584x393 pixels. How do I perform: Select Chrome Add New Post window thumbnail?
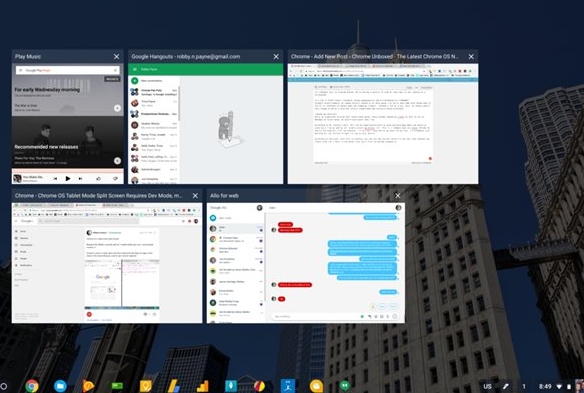click(383, 123)
